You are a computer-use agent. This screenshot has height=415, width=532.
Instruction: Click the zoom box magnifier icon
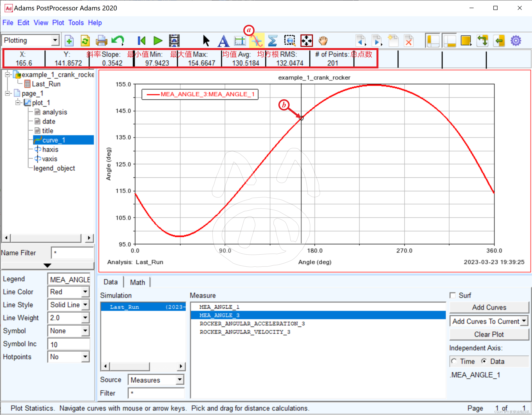tap(290, 41)
